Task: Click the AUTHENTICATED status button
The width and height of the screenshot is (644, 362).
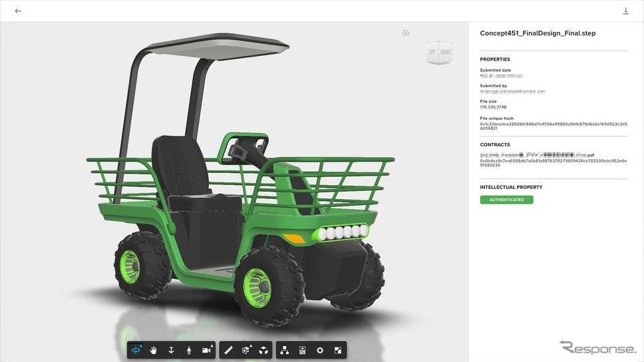Action: point(506,200)
